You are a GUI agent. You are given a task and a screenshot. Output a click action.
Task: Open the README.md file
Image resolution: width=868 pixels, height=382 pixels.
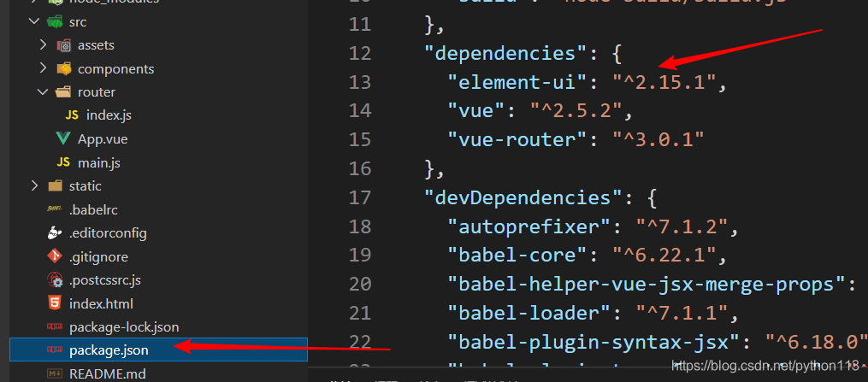click(108, 373)
